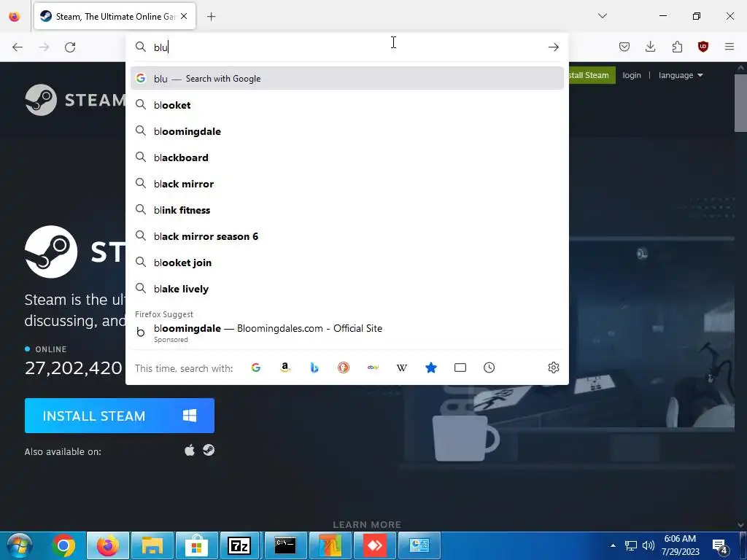Screen dimensions: 747x560
Task: Open Pocket save icon in toolbar
Action: click(624, 47)
